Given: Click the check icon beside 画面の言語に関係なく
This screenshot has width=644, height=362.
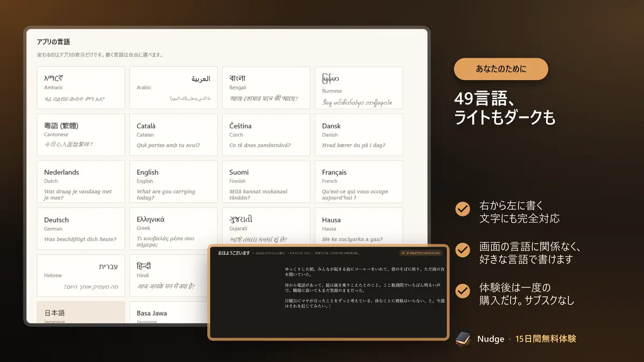Looking at the screenshot, I should pyautogui.click(x=463, y=250).
